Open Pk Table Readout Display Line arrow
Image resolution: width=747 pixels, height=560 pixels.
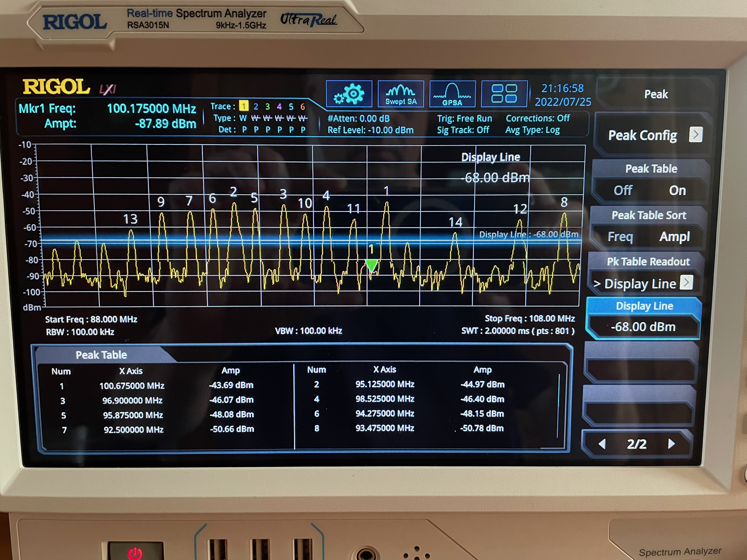[x=686, y=283]
